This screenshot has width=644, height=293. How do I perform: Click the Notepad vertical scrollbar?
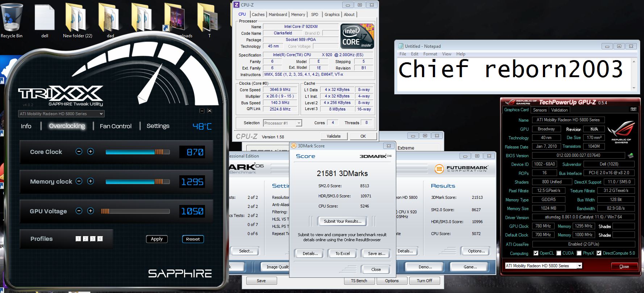tap(634, 75)
